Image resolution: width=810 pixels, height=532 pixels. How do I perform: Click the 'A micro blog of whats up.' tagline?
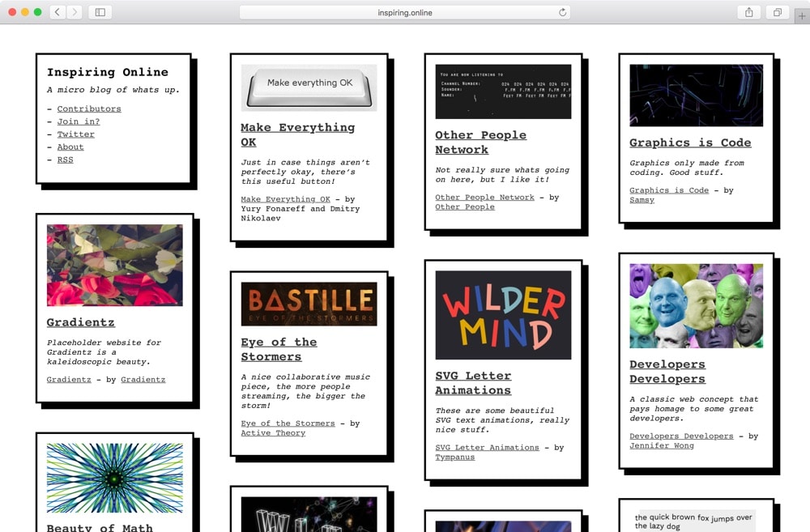113,90
